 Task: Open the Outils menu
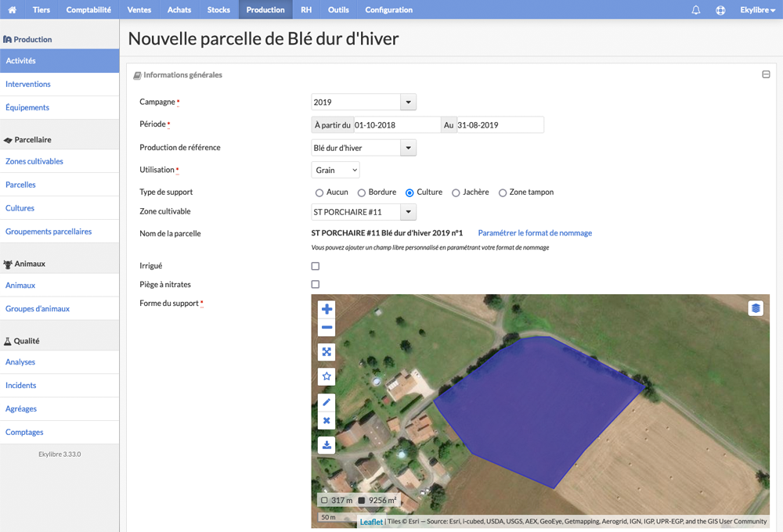(x=338, y=9)
